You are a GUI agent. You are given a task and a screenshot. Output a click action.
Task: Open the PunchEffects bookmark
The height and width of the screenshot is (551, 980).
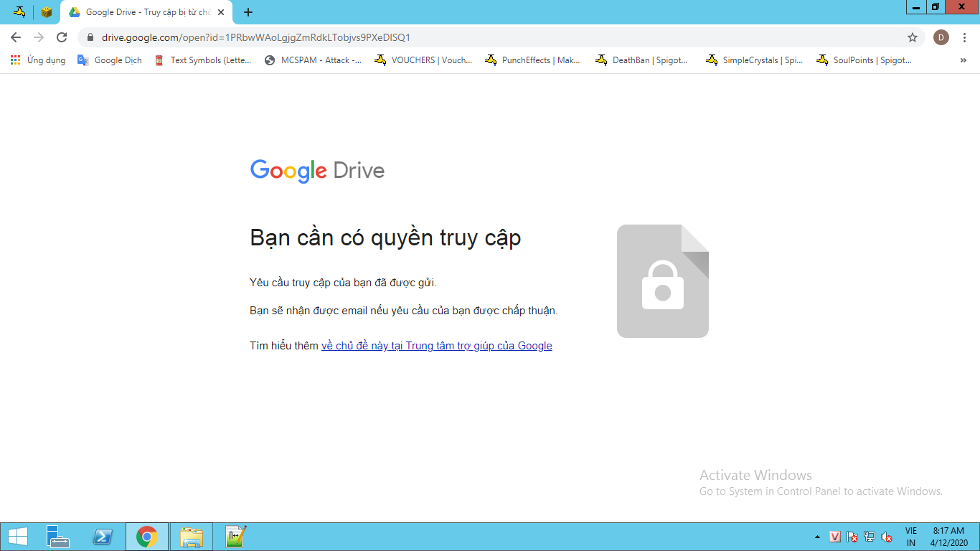pos(533,60)
